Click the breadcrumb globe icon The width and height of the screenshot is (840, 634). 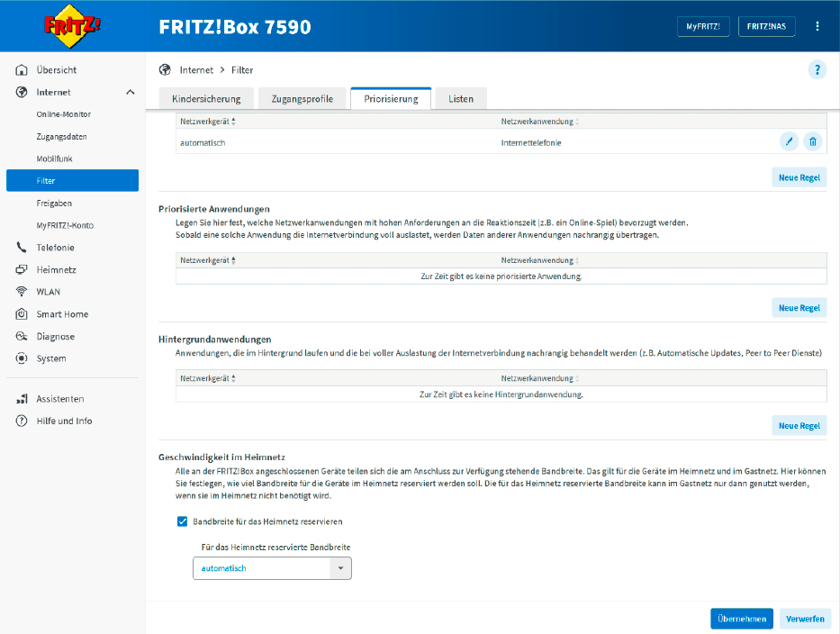[x=165, y=69]
